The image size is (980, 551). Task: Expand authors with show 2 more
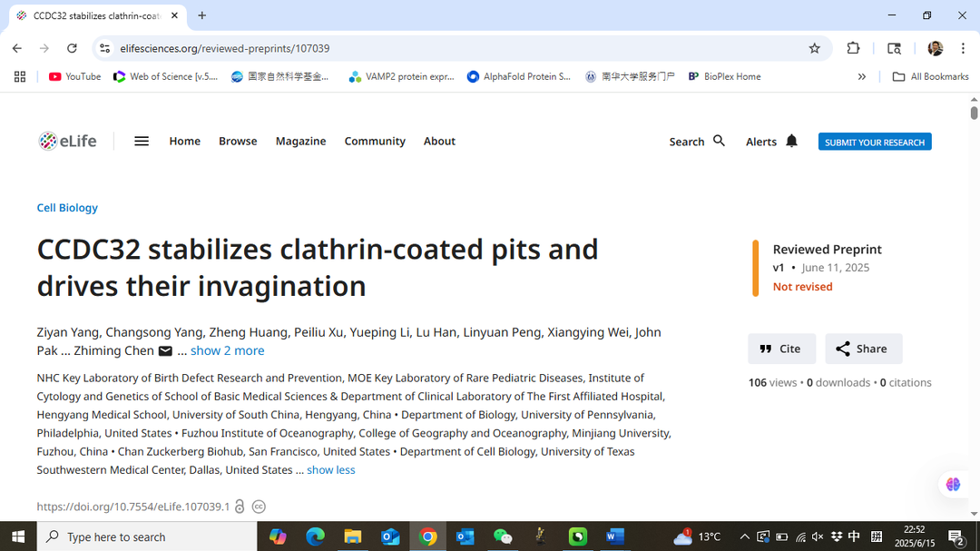(228, 351)
